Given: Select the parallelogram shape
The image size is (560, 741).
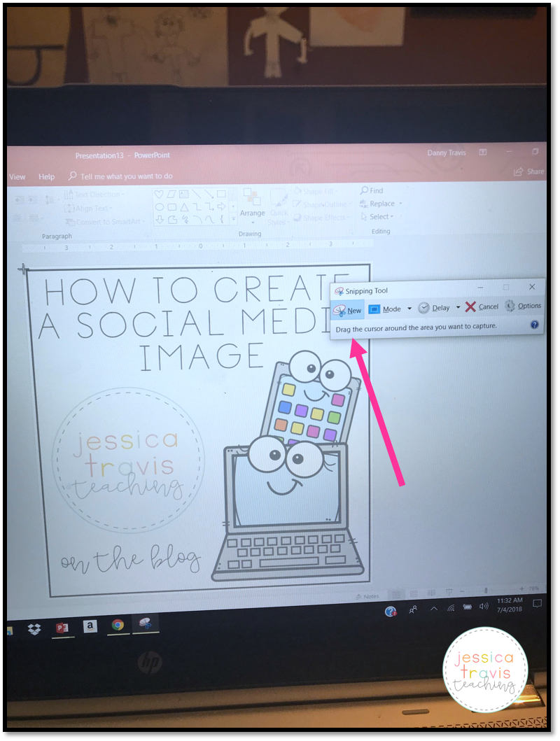Looking at the screenshot, I should (171, 195).
